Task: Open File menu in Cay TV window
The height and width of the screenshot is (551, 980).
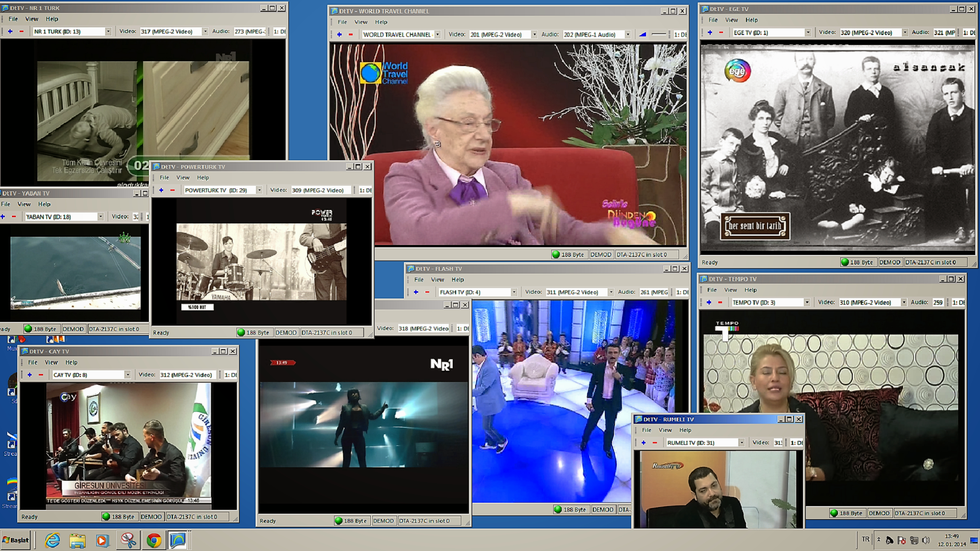Action: click(x=33, y=363)
